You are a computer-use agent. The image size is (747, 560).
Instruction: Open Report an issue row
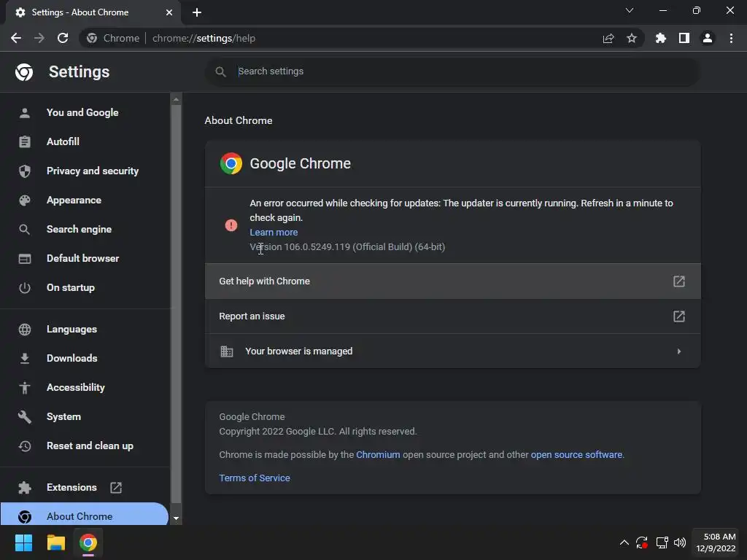click(x=452, y=316)
